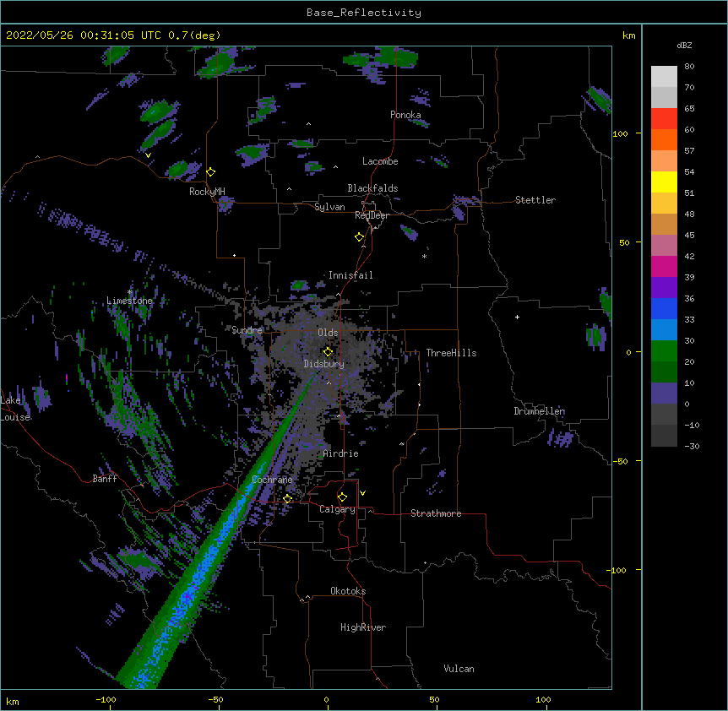Click the dBZ legend heading
Viewport: 728px width, 711px height.
(684, 46)
